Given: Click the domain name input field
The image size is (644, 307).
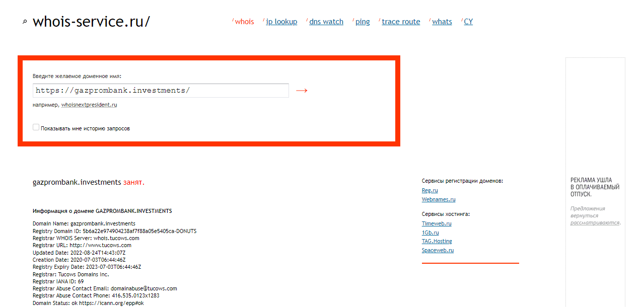Looking at the screenshot, I should click(x=161, y=91).
